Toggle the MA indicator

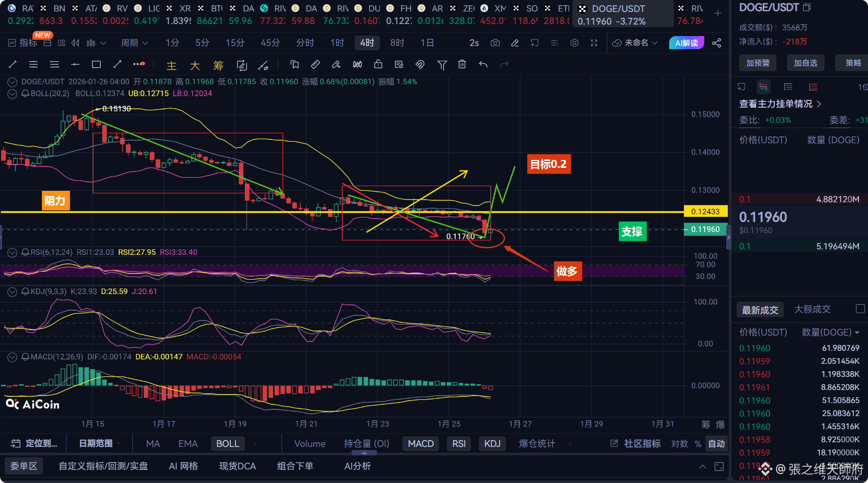(153, 444)
